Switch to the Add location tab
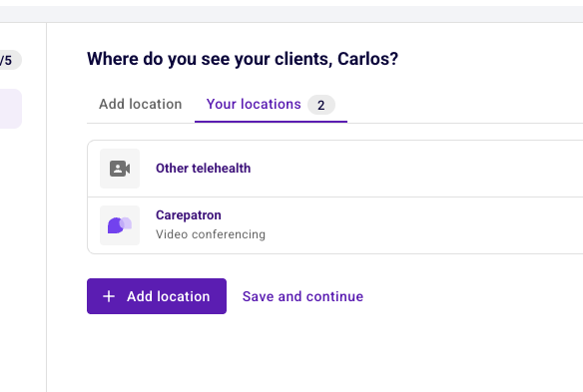The height and width of the screenshot is (392, 583). coord(141,104)
